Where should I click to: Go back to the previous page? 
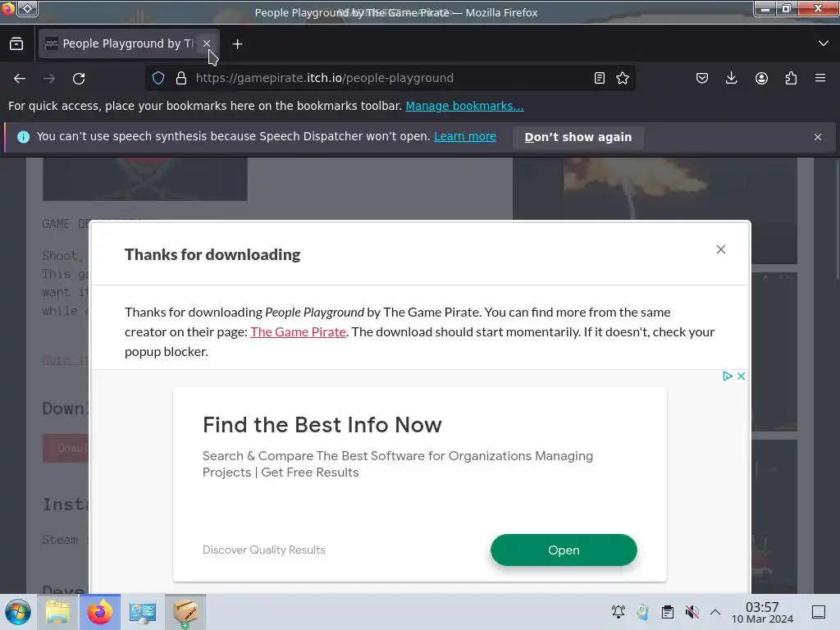tap(20, 78)
